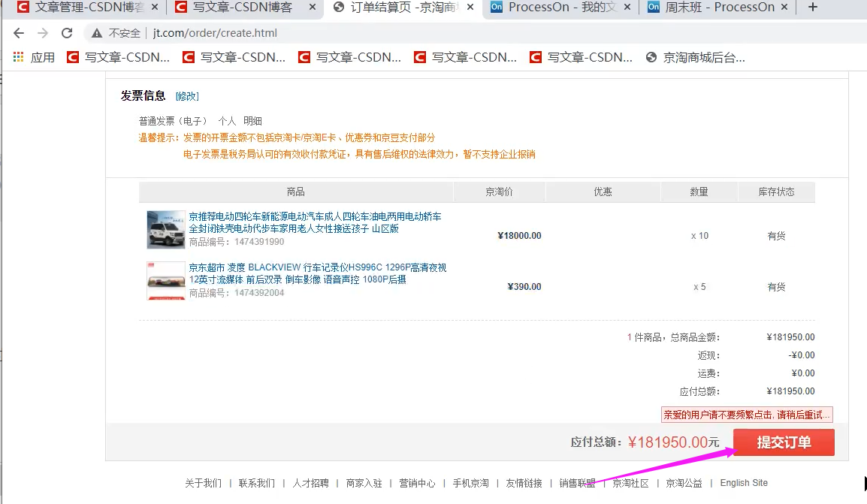Open 友情链接 footer link

(x=524, y=483)
